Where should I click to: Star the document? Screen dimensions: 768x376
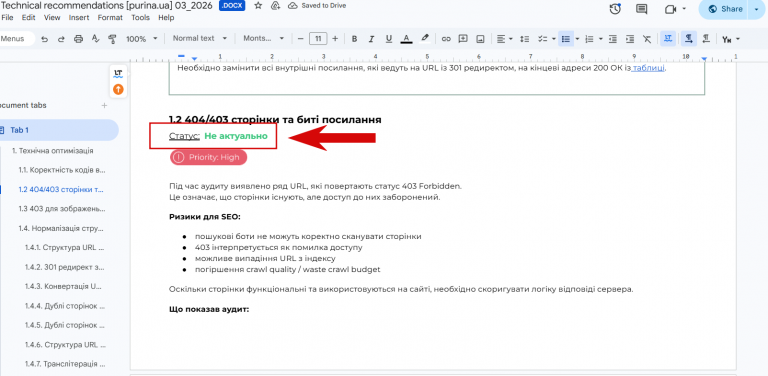[x=258, y=6]
